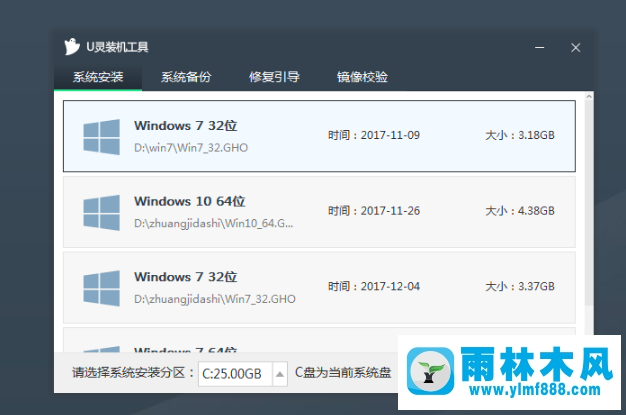Click the 请选择系统安装分区 label
The image size is (626, 415).
coord(133,373)
